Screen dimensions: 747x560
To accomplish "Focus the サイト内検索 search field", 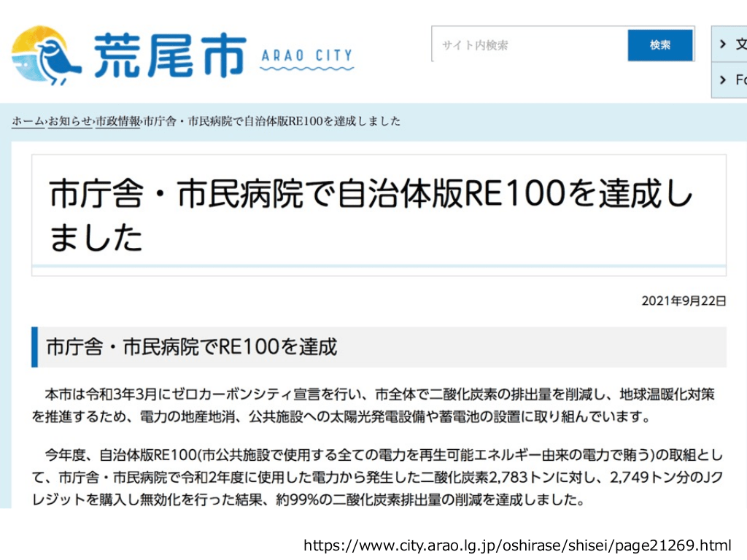I will (529, 45).
